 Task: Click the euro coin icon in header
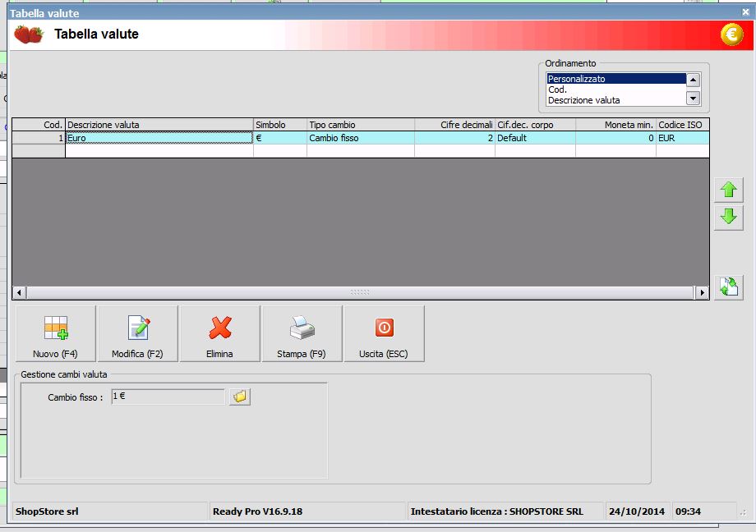click(x=731, y=34)
